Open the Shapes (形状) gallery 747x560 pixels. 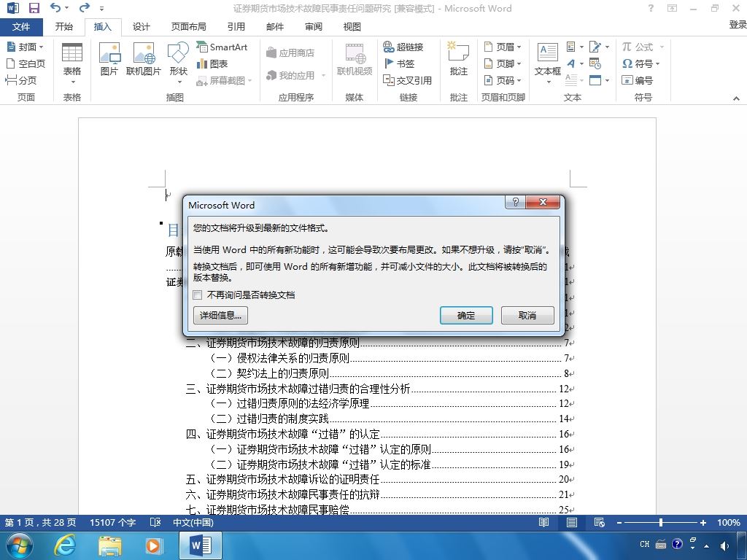point(179,63)
